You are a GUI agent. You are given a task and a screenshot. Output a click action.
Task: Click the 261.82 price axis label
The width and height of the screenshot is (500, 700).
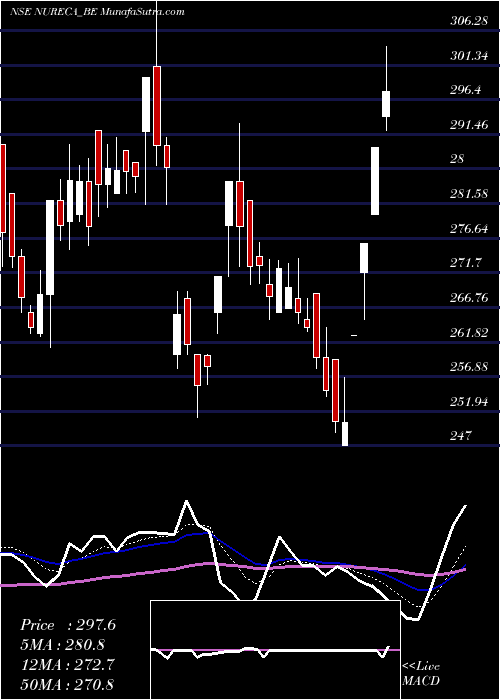[468, 333]
